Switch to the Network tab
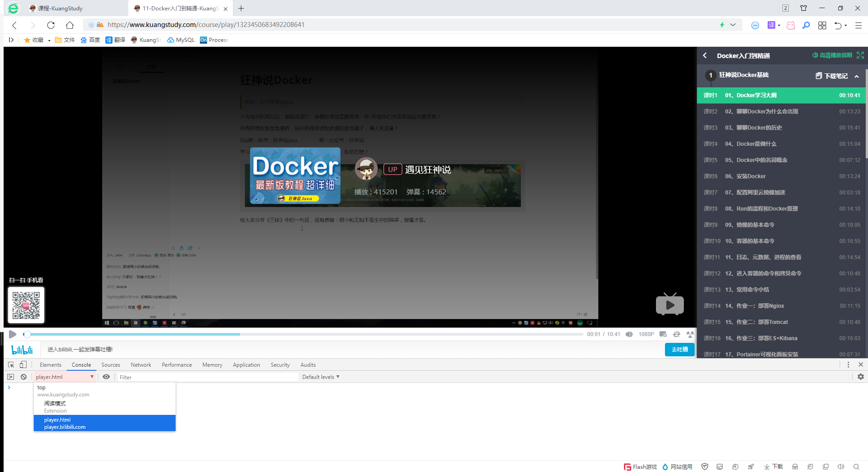Screen dimensions: 868x472 (141, 365)
